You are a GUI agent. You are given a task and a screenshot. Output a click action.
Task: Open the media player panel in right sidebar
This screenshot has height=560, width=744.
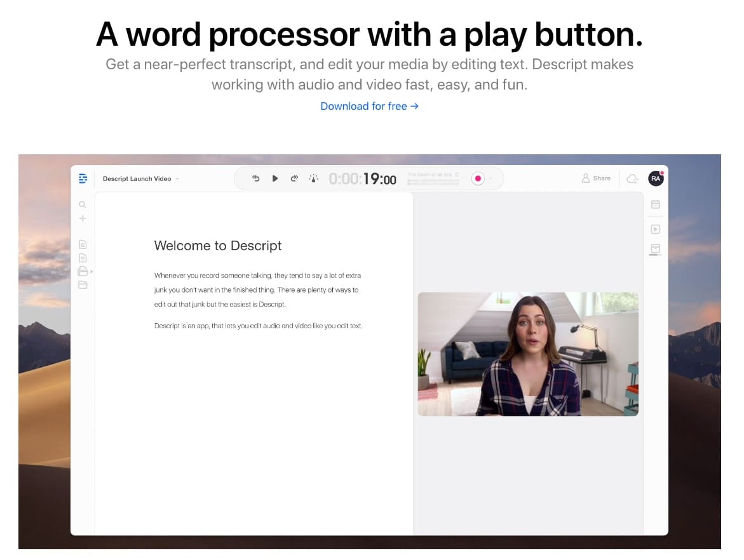pos(656,229)
